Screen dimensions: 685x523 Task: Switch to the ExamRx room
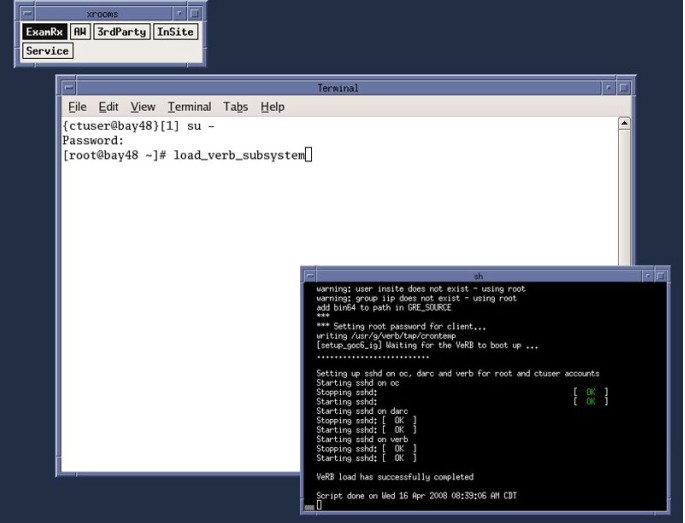[x=45, y=32]
